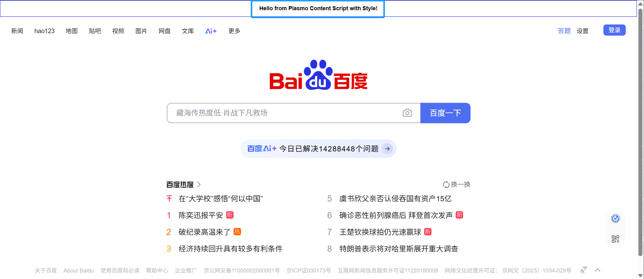Open 京公网安备11000002000001号 footer link
The width and height of the screenshot is (644, 279).
242,271
